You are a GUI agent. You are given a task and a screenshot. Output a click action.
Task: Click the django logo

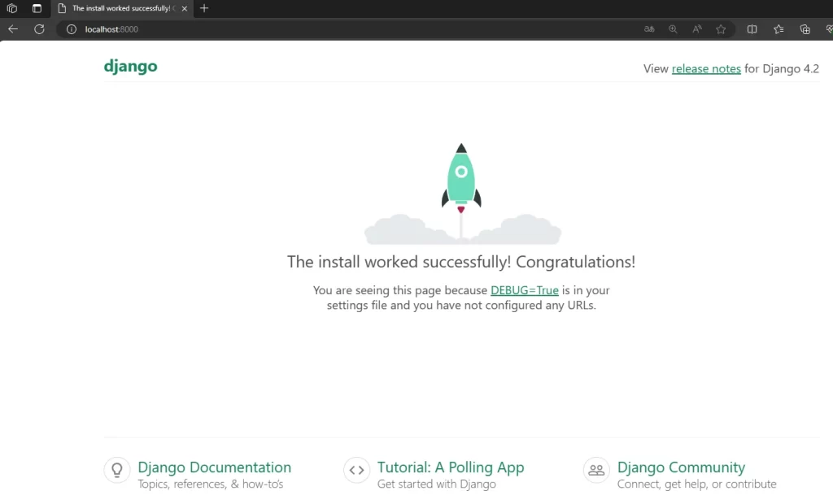pos(131,67)
